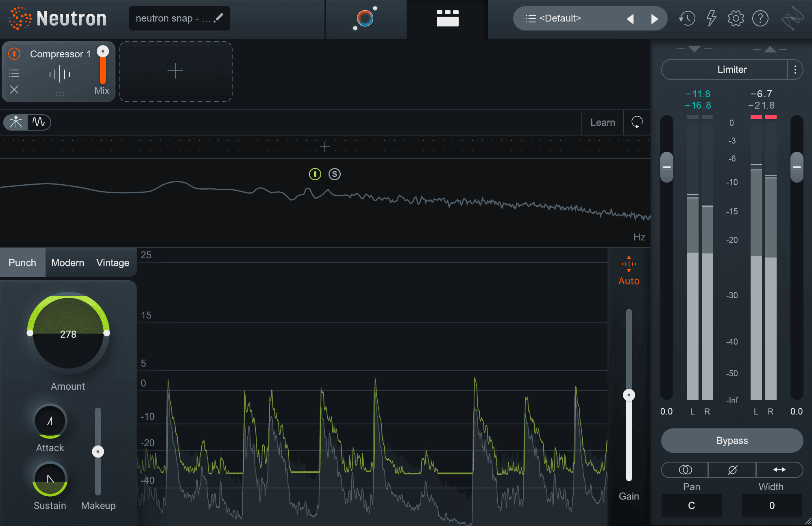Toggle zero latency lightning icon

click(711, 18)
